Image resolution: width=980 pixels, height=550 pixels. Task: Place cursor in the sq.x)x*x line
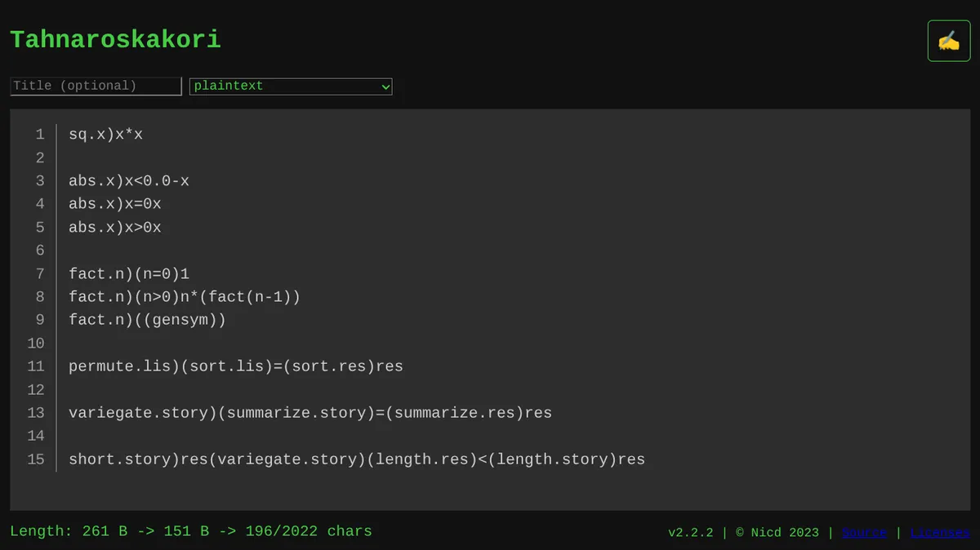[x=106, y=135]
